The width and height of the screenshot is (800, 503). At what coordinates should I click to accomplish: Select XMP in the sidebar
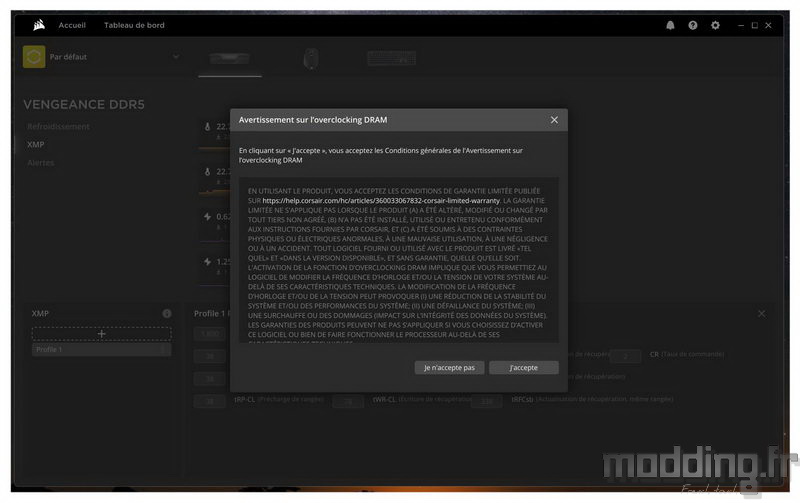(36, 145)
